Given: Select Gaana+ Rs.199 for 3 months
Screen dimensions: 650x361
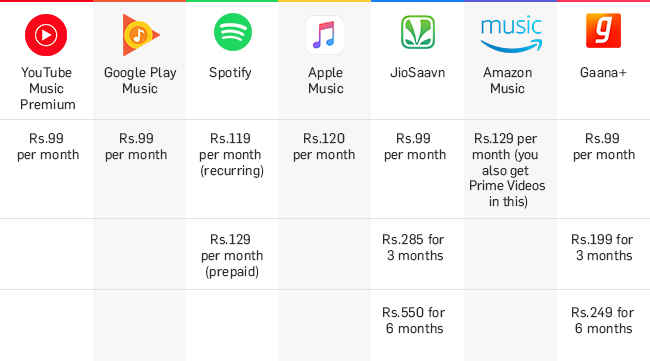Looking at the screenshot, I should (x=603, y=247).
